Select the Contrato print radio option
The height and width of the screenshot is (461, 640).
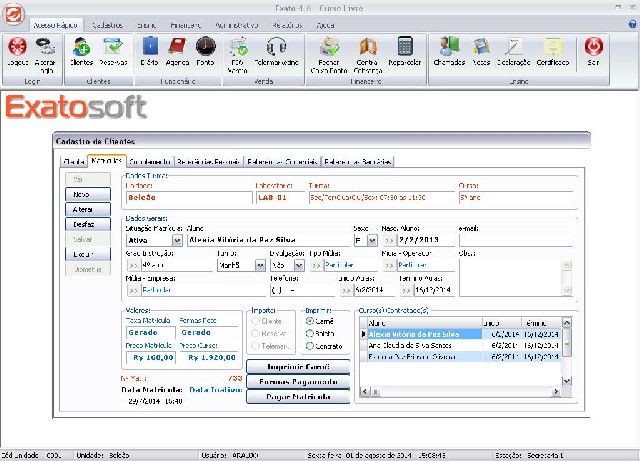[310, 346]
